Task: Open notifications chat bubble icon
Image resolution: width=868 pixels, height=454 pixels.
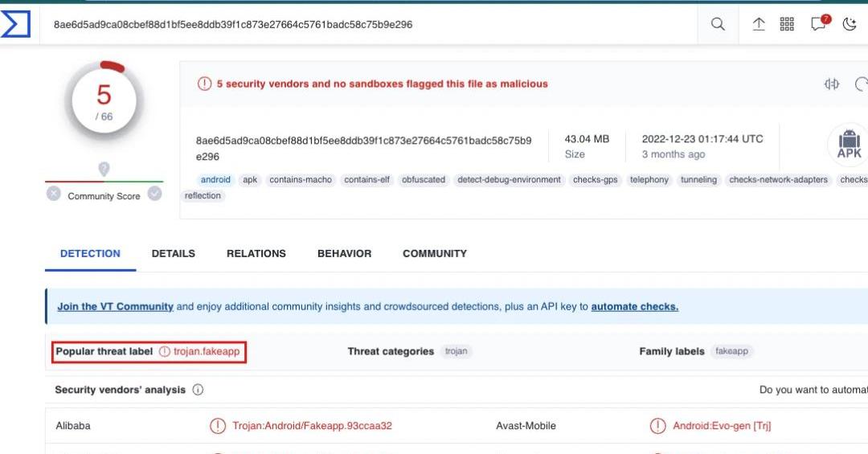Action: (x=819, y=23)
